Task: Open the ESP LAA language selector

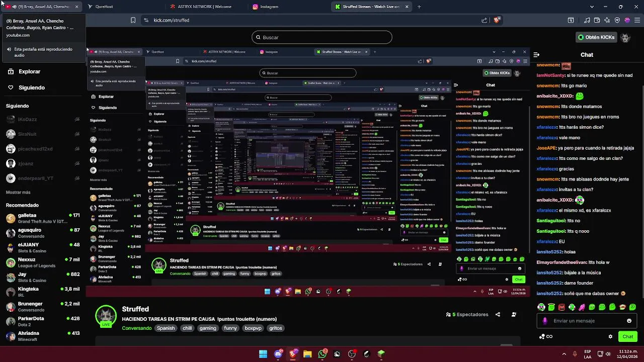Action: [x=588, y=354]
